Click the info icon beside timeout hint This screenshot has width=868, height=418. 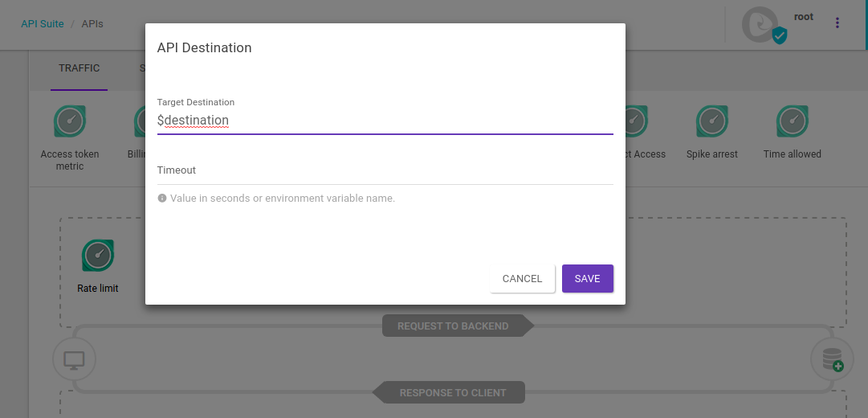162,198
